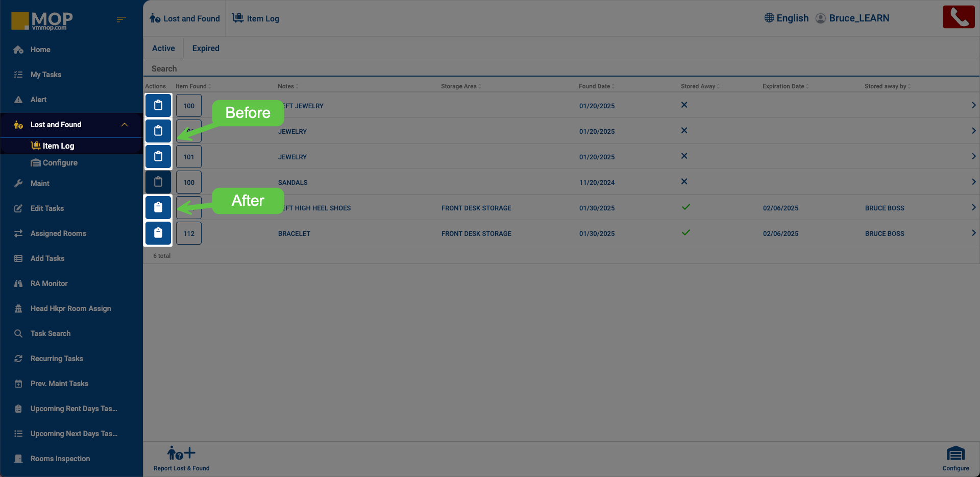Click clipboard icon in LEFT JEWELRY row
Image resolution: width=980 pixels, height=477 pixels.
158,105
